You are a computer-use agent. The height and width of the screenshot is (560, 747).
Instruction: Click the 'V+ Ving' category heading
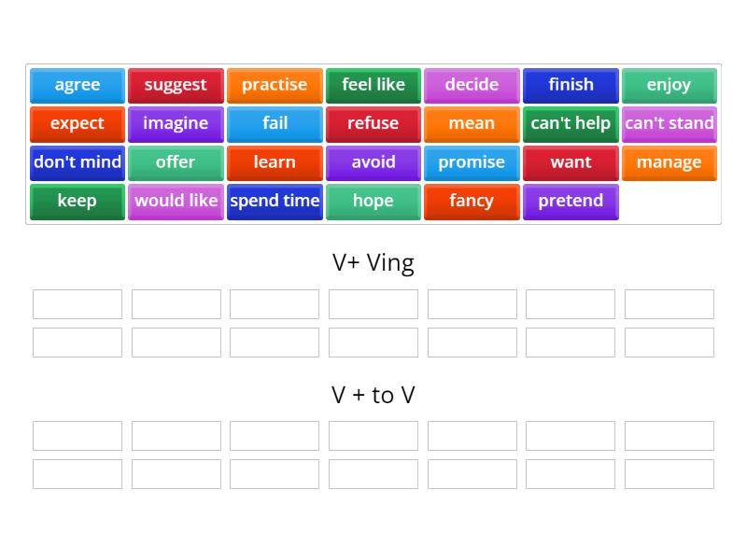[x=373, y=262]
